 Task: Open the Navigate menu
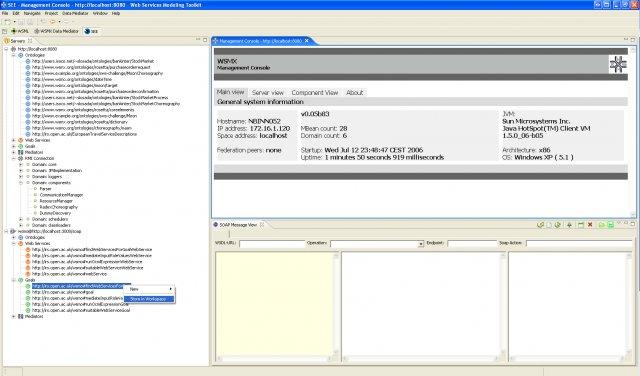pos(32,13)
